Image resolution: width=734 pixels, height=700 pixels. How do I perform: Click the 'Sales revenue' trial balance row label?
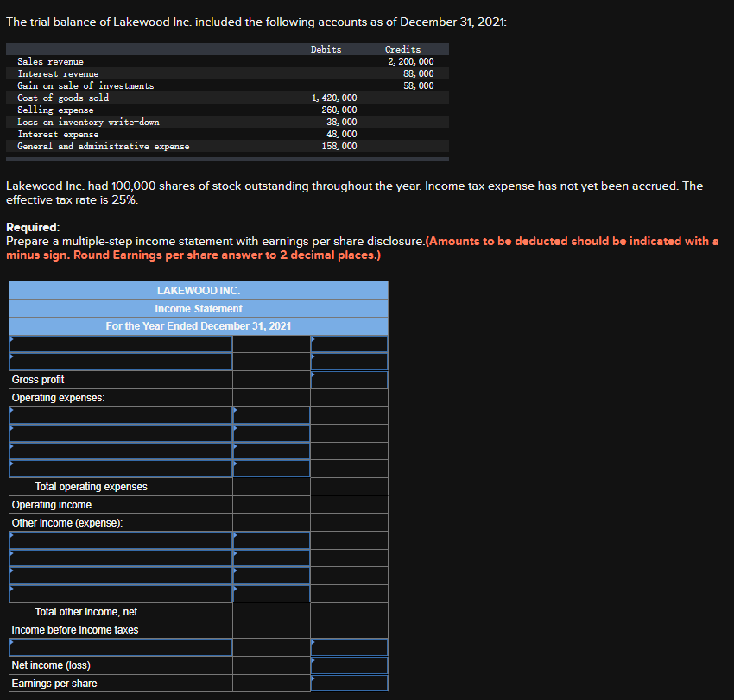51,62
